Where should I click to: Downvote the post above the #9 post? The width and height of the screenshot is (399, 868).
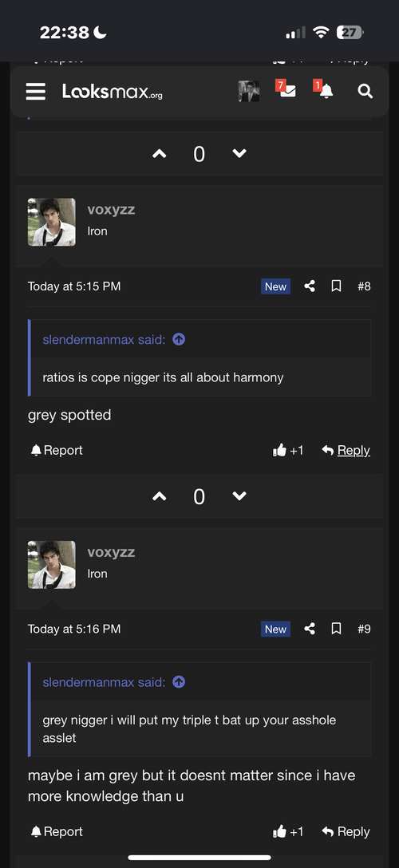tap(239, 496)
